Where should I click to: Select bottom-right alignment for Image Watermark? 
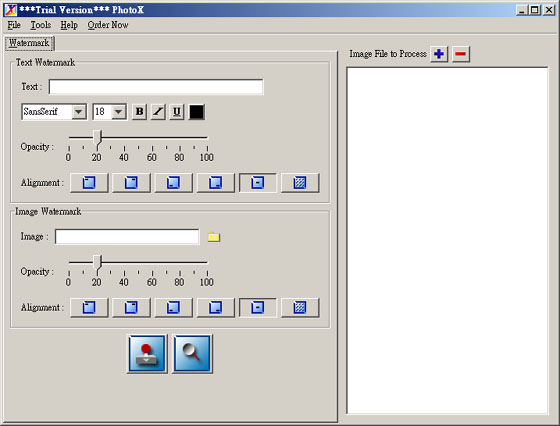pos(215,307)
